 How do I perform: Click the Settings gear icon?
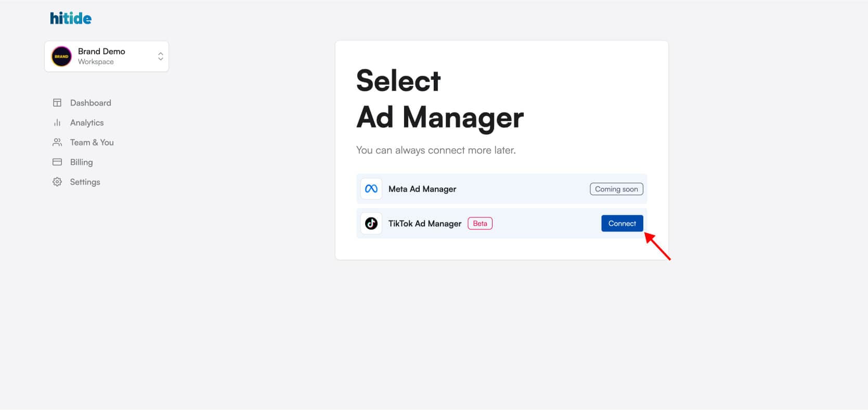57,182
